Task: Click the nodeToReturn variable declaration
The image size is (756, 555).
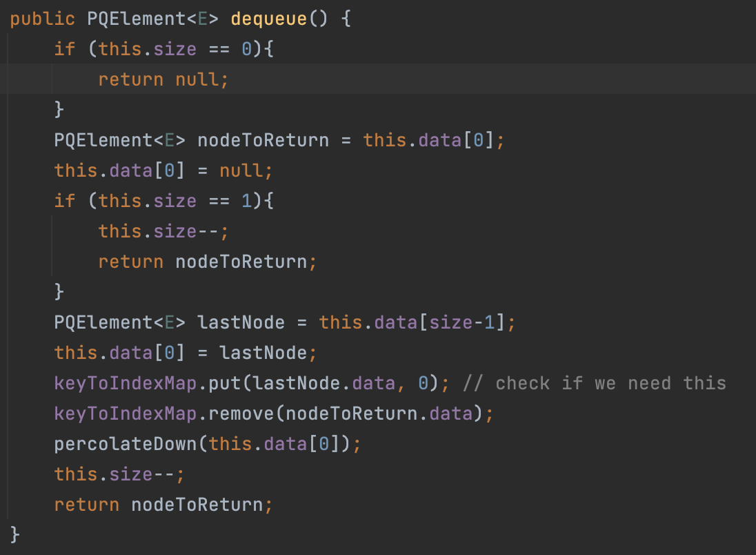Action: click(x=263, y=140)
